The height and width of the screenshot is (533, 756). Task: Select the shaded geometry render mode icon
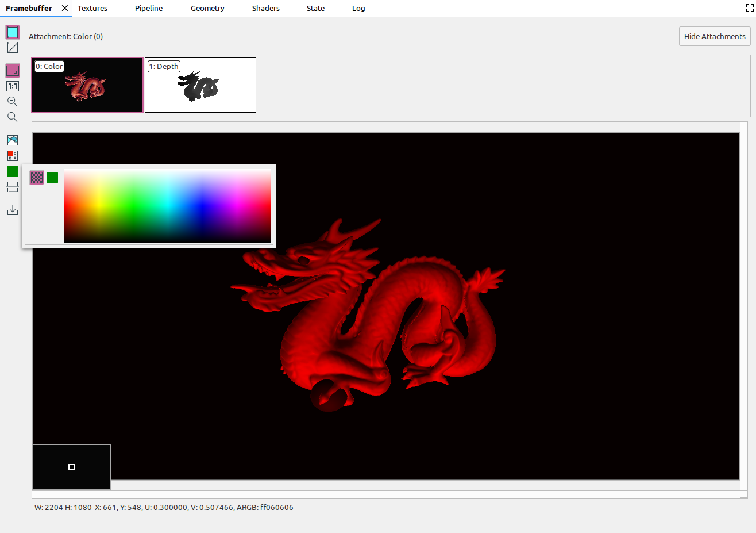[x=13, y=32]
